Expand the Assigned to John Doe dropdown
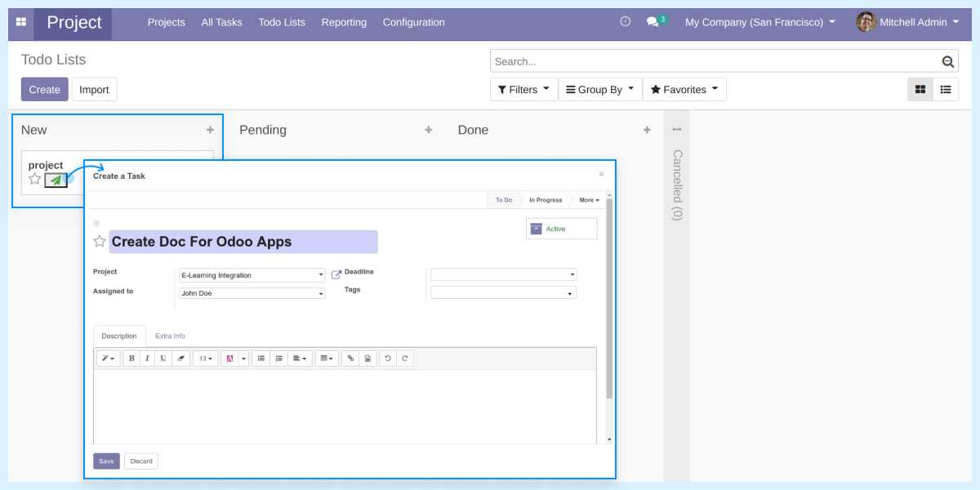 coord(321,292)
